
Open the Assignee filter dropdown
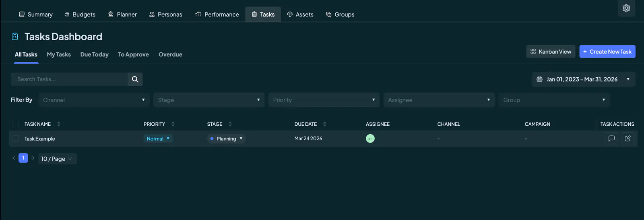(439, 100)
